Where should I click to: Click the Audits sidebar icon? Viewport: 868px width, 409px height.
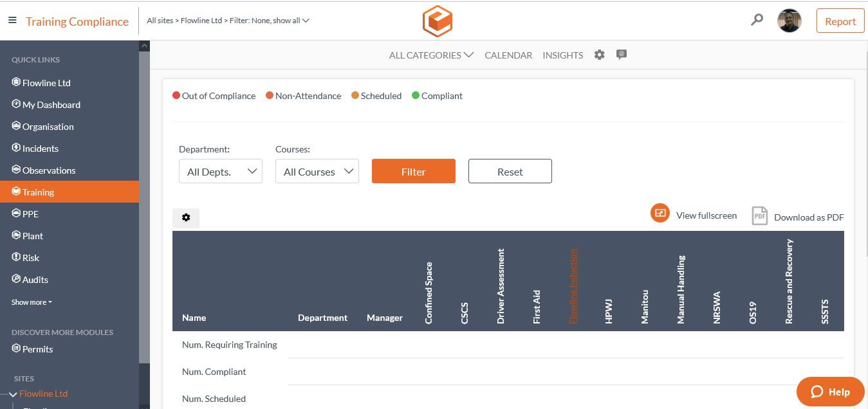tap(17, 279)
